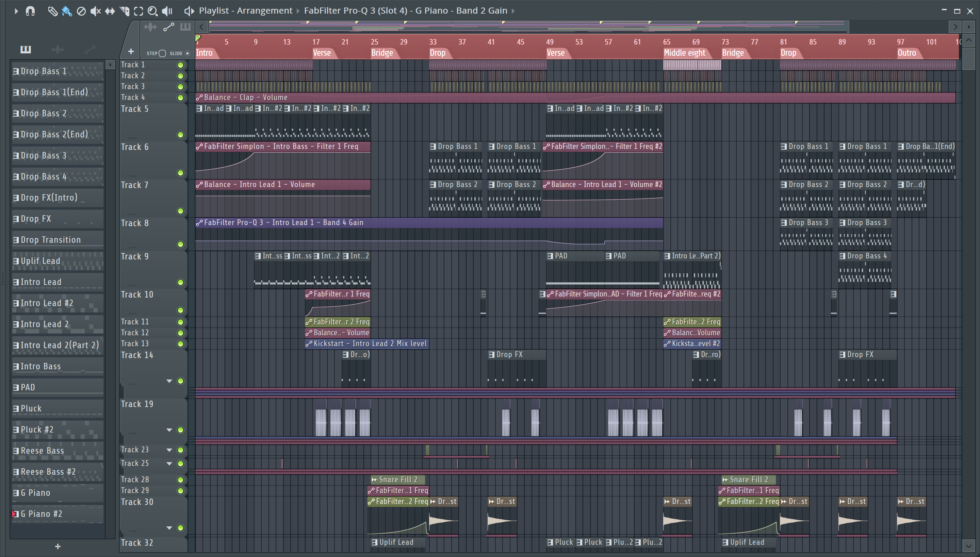Expand the Track 30 group arrow

tap(169, 528)
